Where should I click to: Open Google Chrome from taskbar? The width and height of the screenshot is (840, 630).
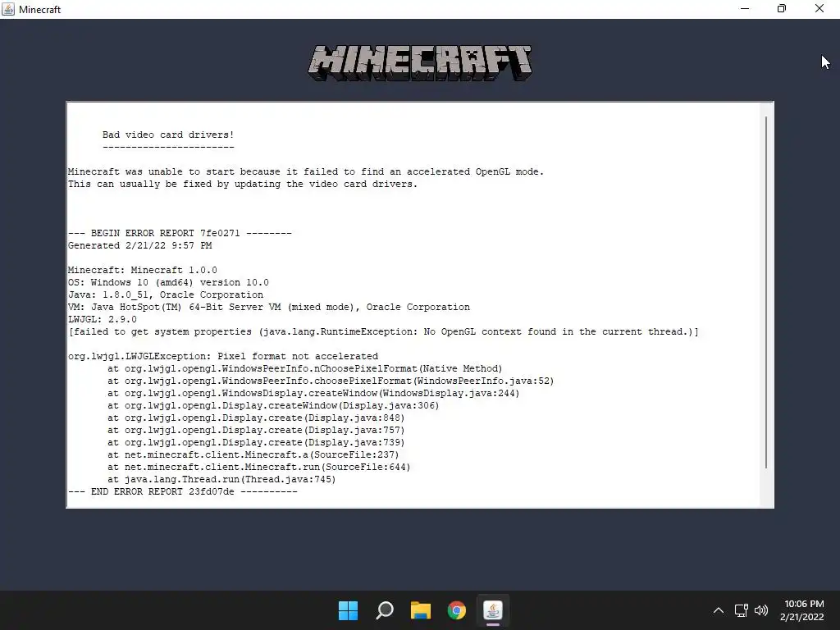(456, 610)
